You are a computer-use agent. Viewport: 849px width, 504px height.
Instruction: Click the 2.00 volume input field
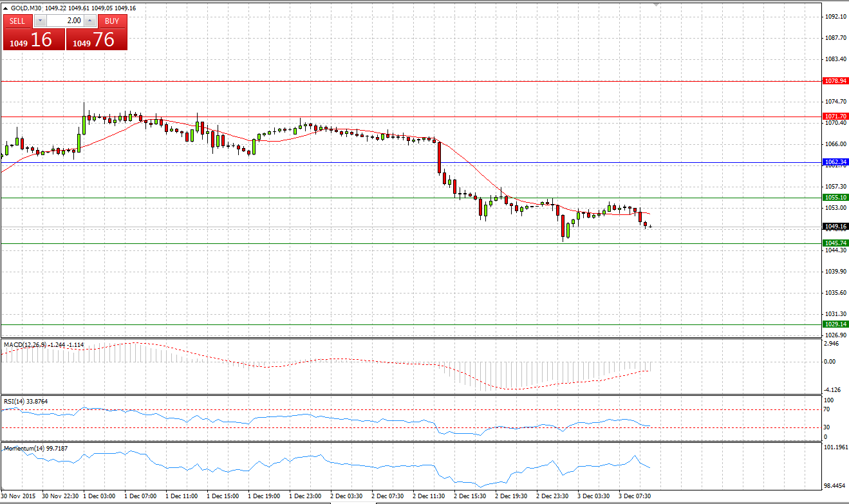click(65, 21)
